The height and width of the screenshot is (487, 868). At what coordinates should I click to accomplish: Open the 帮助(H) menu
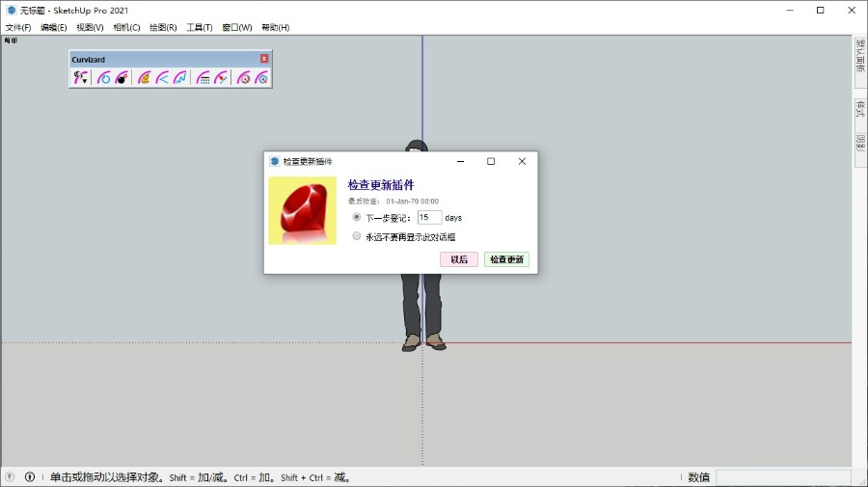click(x=275, y=27)
